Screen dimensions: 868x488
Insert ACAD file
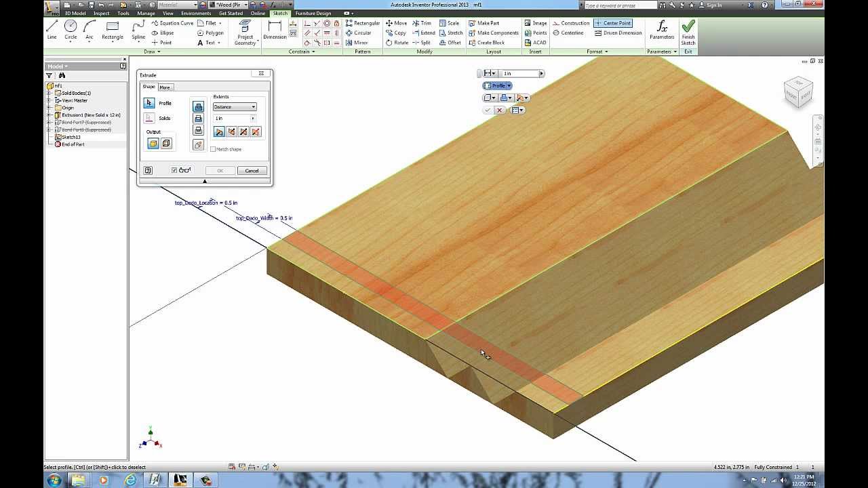[x=535, y=42]
